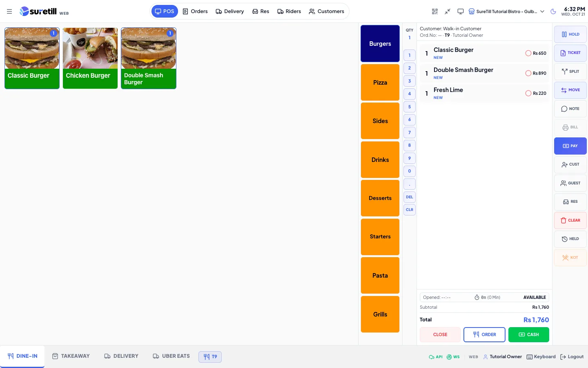This screenshot has height=368, width=588.
Task: Switch to TAKEAWAY order type
Action: [x=71, y=356]
